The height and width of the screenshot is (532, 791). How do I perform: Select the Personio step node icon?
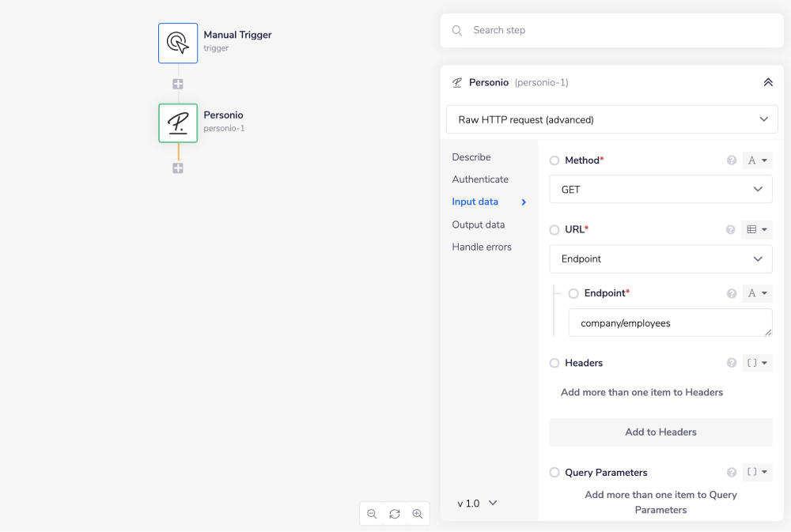(x=178, y=123)
